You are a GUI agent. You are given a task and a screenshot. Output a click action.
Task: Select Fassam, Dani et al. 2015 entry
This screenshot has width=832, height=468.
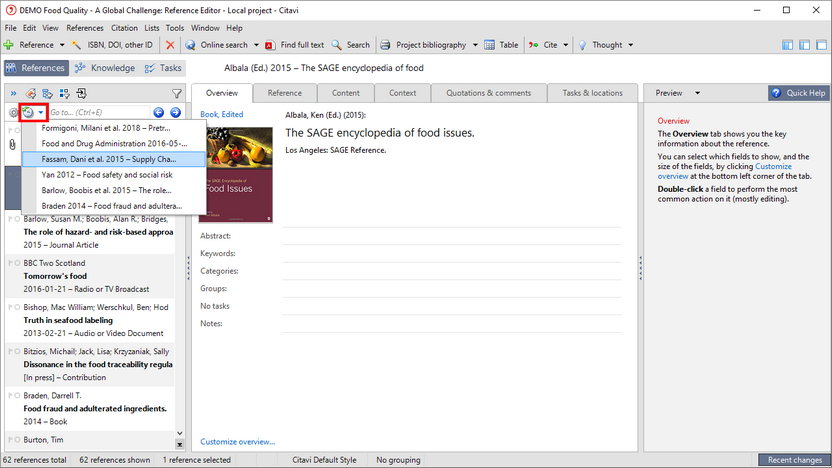(x=114, y=159)
